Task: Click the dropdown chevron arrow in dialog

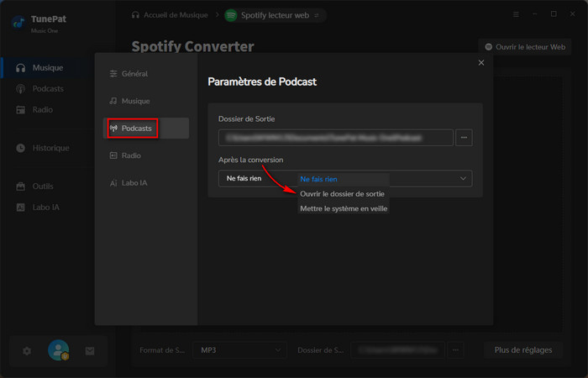Action: pyautogui.click(x=463, y=178)
